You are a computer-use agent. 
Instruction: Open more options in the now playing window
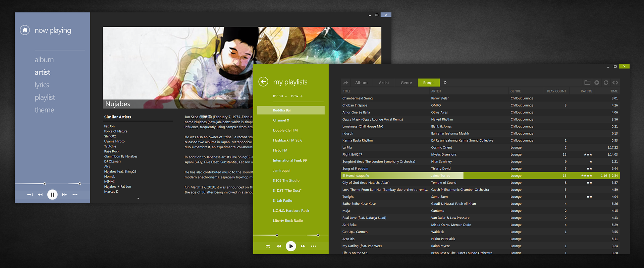point(75,195)
